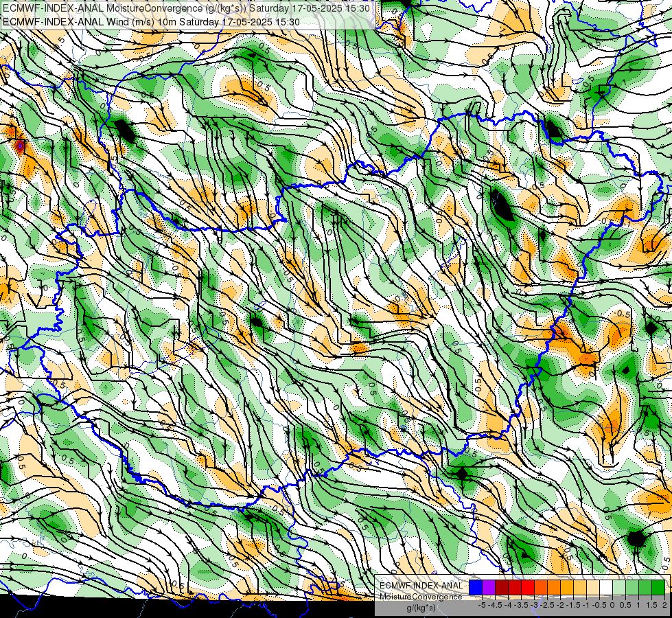This screenshot has width=672, height=618.
Task: Click the g/(kg*s) unit label in legend
Action: point(421,608)
